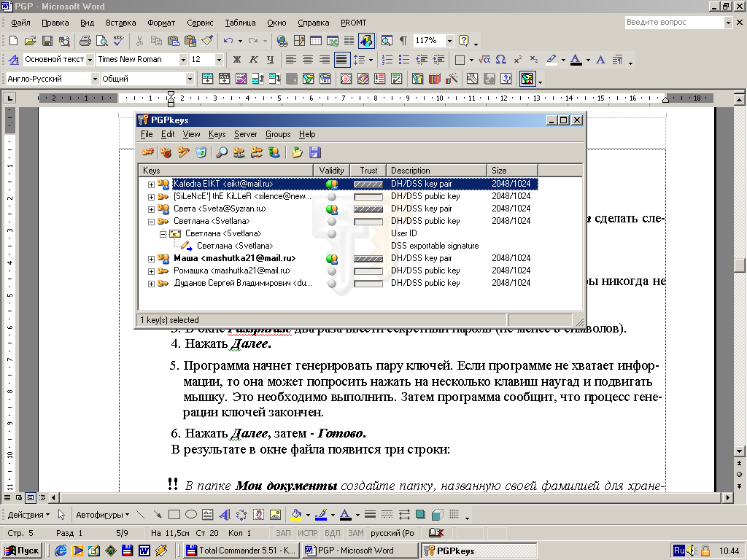
Task: Cut selection with the scissors icon
Action: point(139,41)
